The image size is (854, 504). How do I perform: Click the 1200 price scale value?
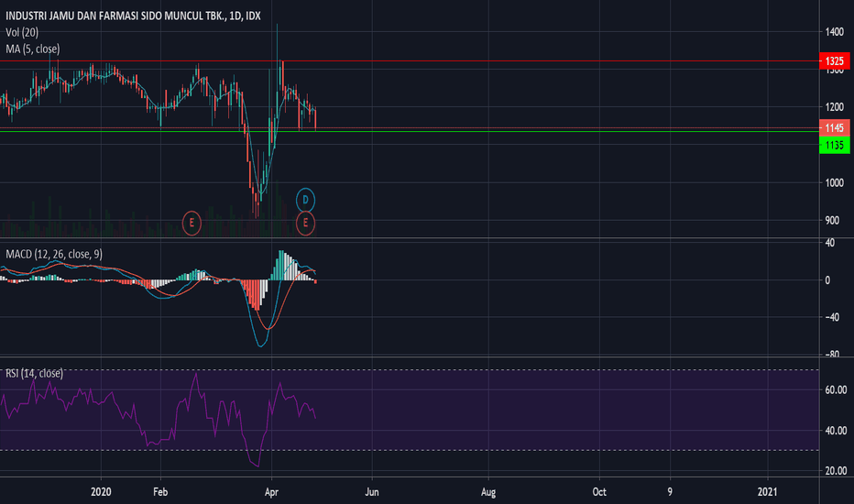click(835, 107)
